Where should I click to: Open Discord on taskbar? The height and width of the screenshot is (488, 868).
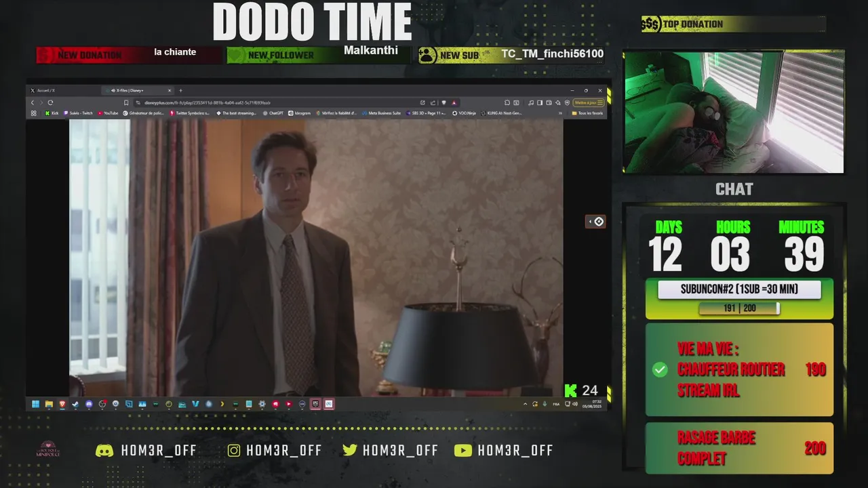tap(89, 404)
